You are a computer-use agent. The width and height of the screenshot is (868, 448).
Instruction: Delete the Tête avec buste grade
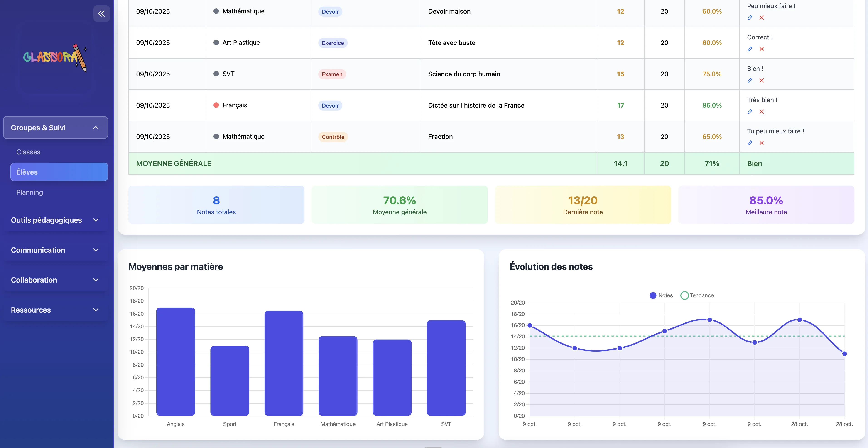tap(762, 49)
